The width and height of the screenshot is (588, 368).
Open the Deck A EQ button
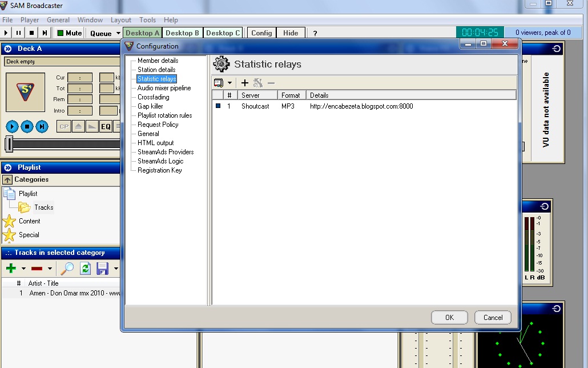[x=106, y=126]
